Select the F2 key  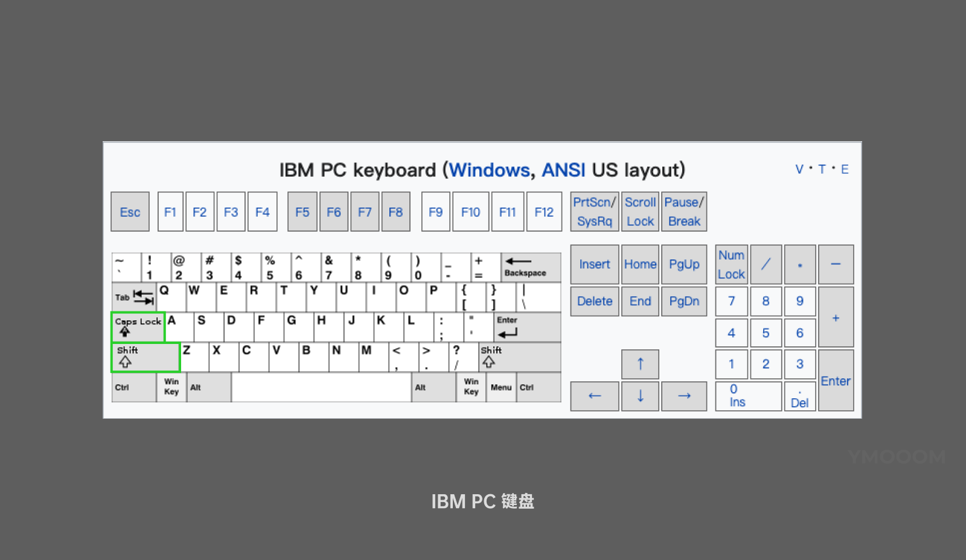pyautogui.click(x=200, y=212)
